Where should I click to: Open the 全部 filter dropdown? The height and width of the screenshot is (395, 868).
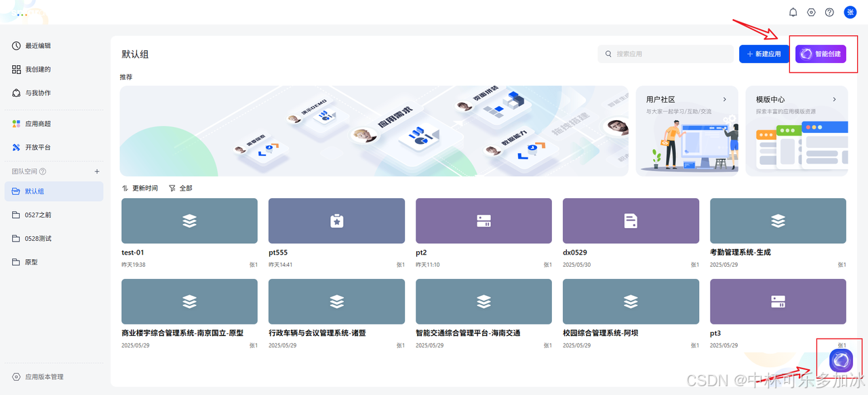pyautogui.click(x=180, y=188)
